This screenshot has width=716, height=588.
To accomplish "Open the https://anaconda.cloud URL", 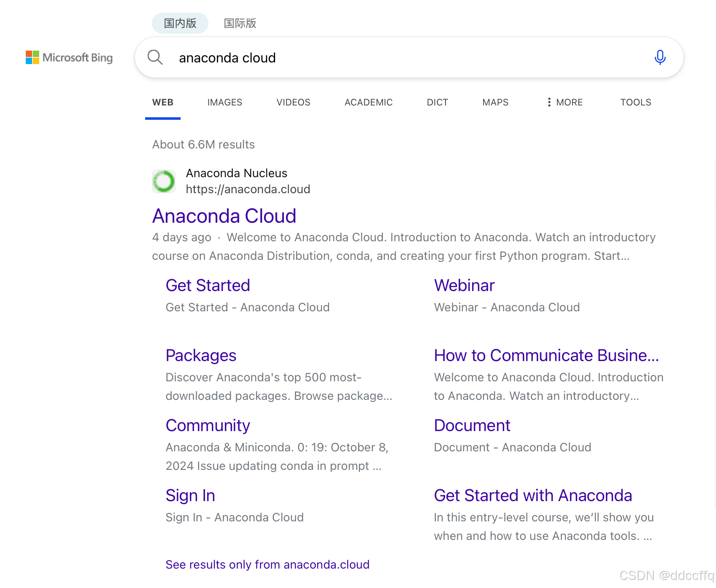I will click(248, 189).
